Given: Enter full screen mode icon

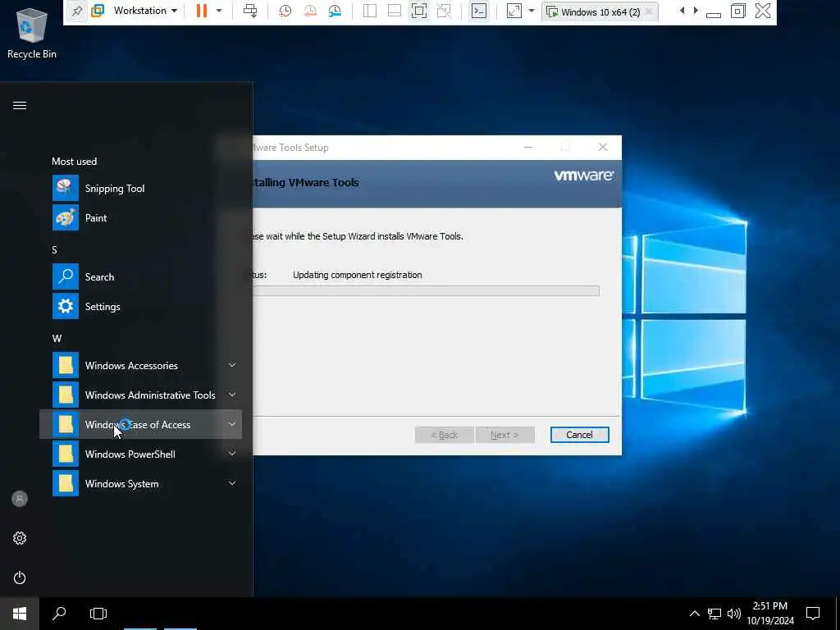Looking at the screenshot, I should (x=419, y=11).
